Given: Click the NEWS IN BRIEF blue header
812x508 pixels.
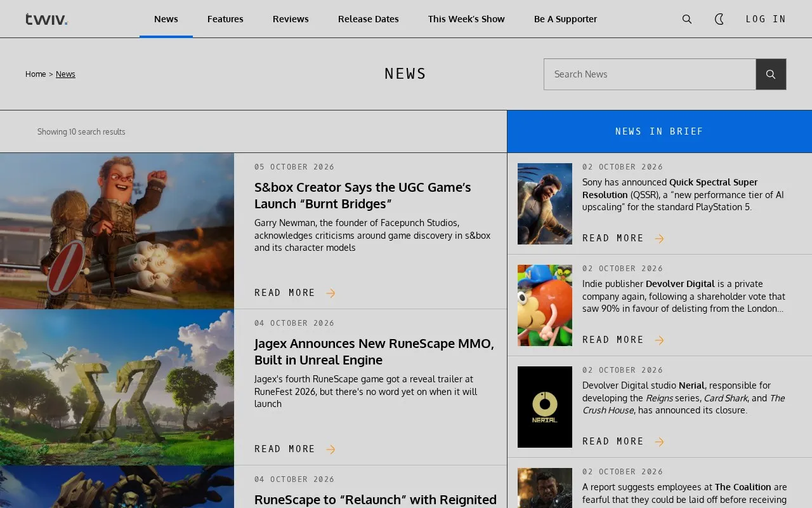Looking at the screenshot, I should [x=660, y=131].
